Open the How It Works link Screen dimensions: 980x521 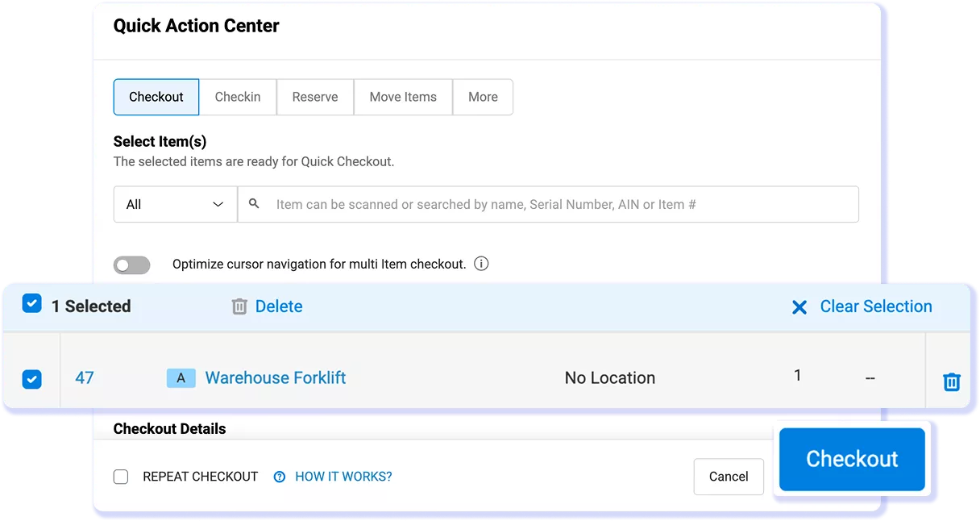(x=343, y=477)
